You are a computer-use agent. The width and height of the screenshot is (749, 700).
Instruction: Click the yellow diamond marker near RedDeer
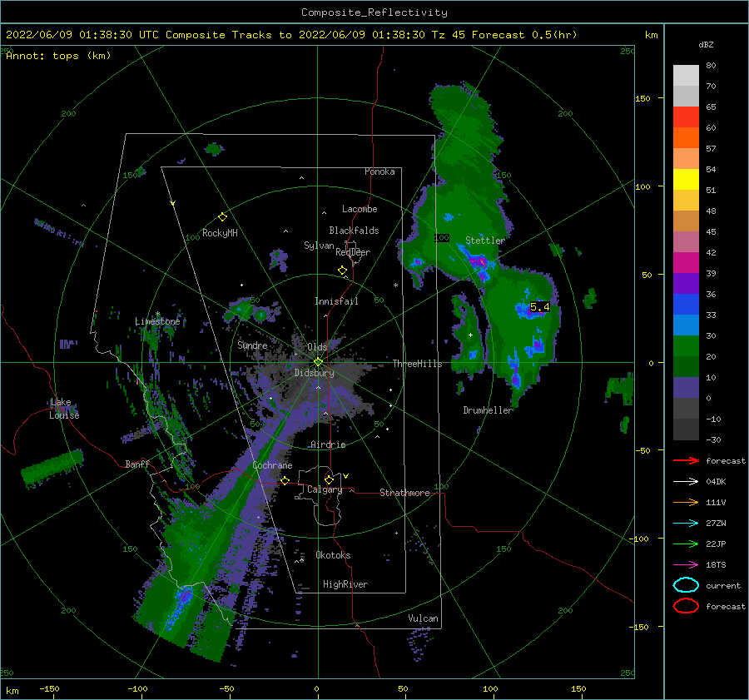(342, 271)
